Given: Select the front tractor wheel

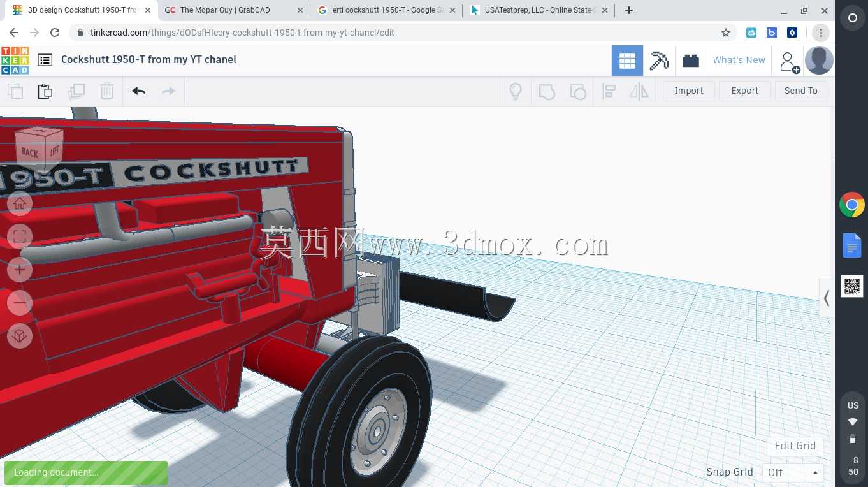Looking at the screenshot, I should point(360,413).
